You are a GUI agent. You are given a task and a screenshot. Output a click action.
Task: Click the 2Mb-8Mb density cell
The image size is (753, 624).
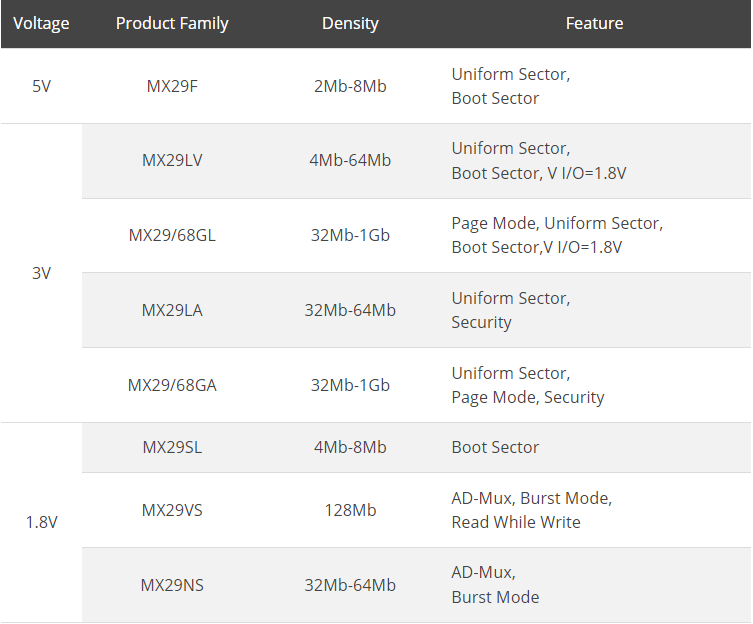(350, 86)
